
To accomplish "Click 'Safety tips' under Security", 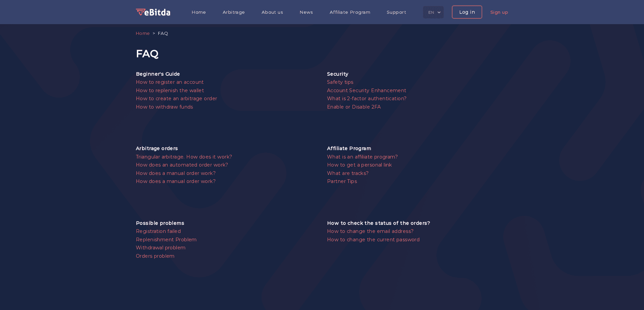I will point(340,82).
